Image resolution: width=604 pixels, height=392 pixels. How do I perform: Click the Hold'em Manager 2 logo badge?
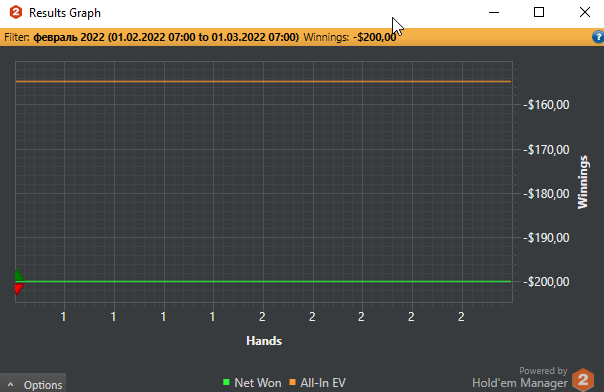click(583, 380)
